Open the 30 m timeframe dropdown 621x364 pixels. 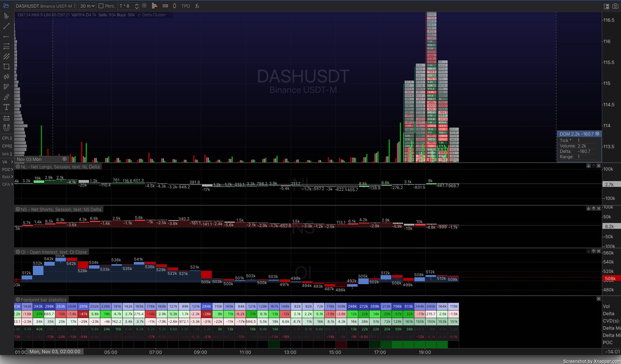tap(87, 6)
